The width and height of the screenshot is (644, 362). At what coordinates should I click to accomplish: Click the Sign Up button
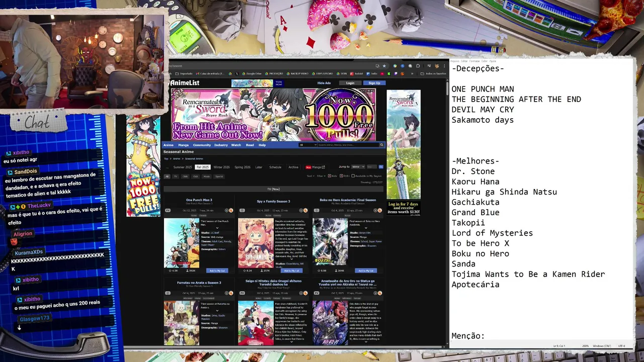click(x=374, y=83)
